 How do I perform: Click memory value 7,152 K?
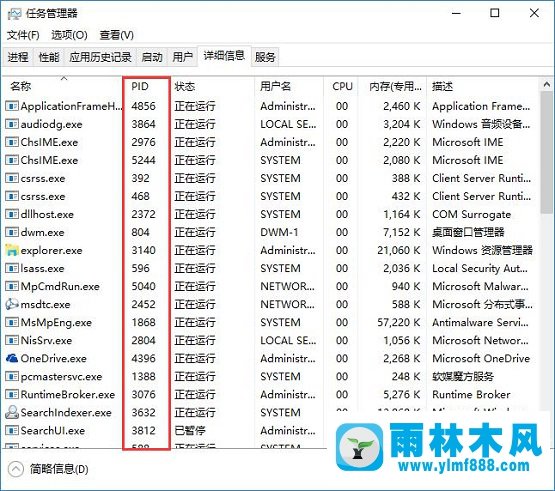[x=402, y=233]
